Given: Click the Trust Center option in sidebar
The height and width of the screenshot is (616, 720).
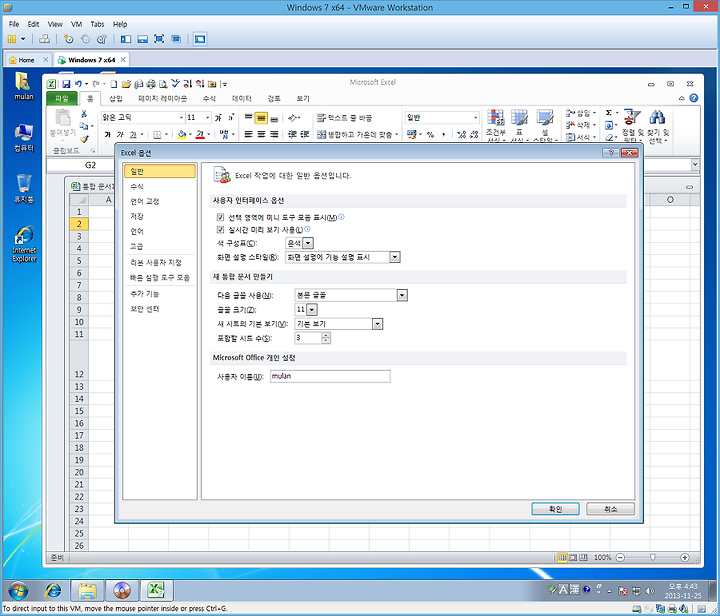Looking at the screenshot, I should pos(145,309).
